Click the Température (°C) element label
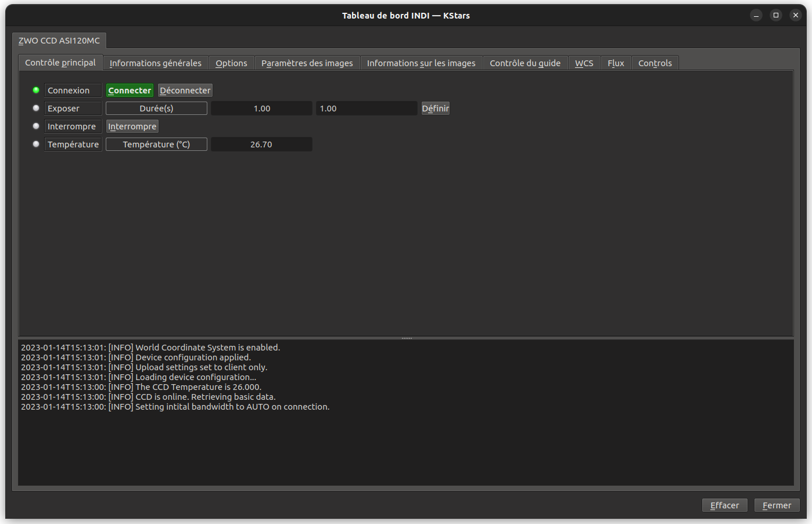This screenshot has width=812, height=524. tap(156, 144)
